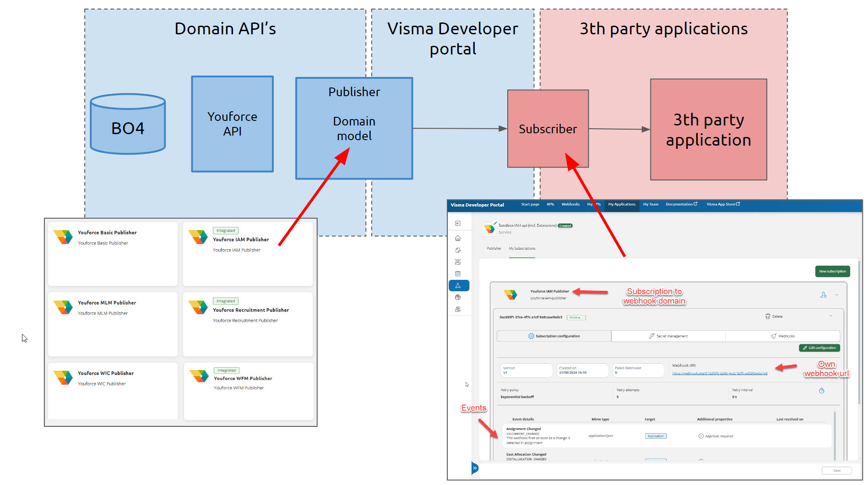This screenshot has width=868, height=485.
Task: Click the trash icon next to Delete
Action: click(768, 316)
